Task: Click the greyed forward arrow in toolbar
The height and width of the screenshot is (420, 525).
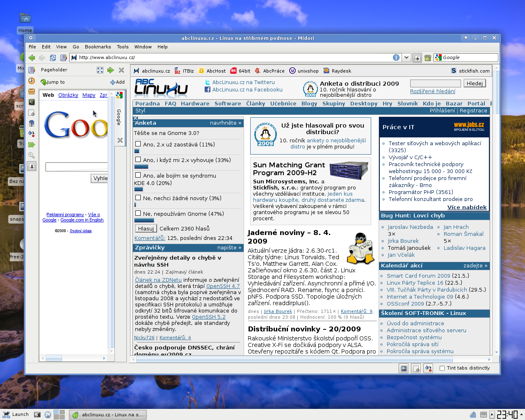Action: pos(42,58)
